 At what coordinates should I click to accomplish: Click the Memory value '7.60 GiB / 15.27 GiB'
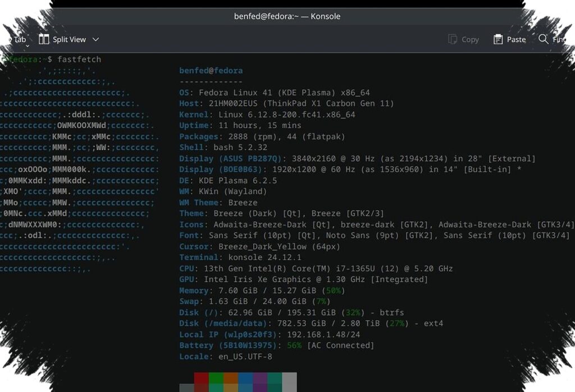tap(267, 290)
